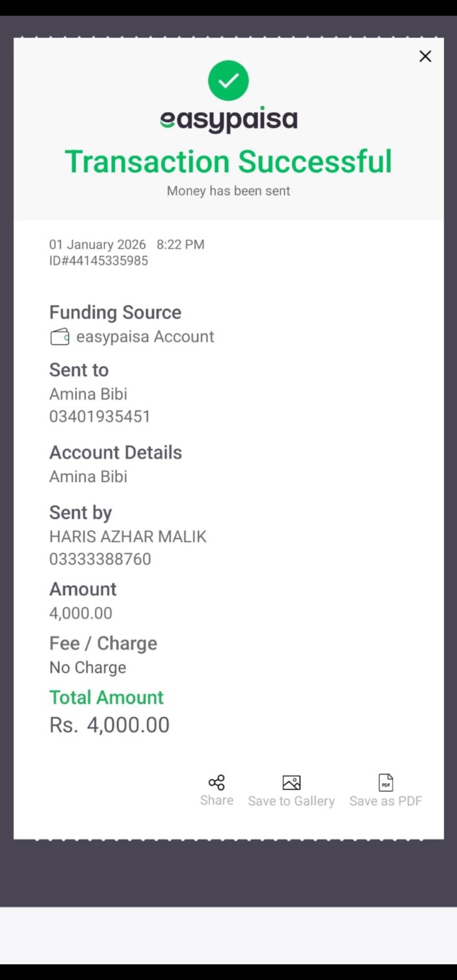Tap the green success checkmark icon

point(228,80)
